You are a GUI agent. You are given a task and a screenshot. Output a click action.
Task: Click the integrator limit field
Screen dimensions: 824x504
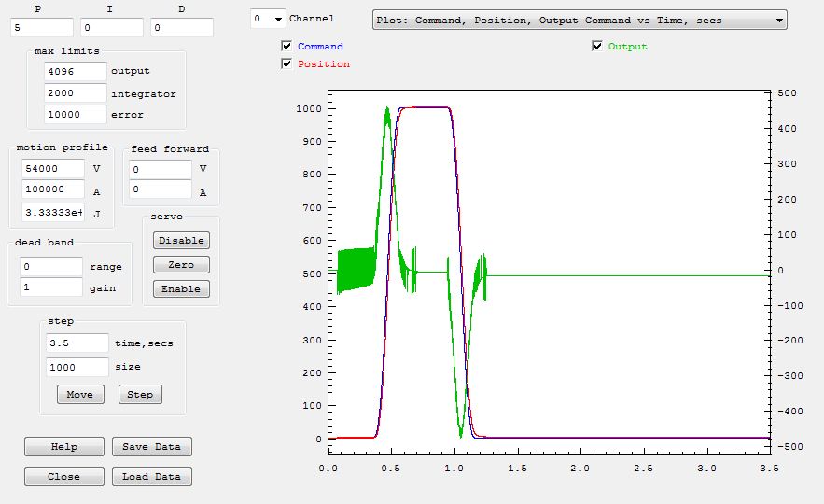[75, 93]
